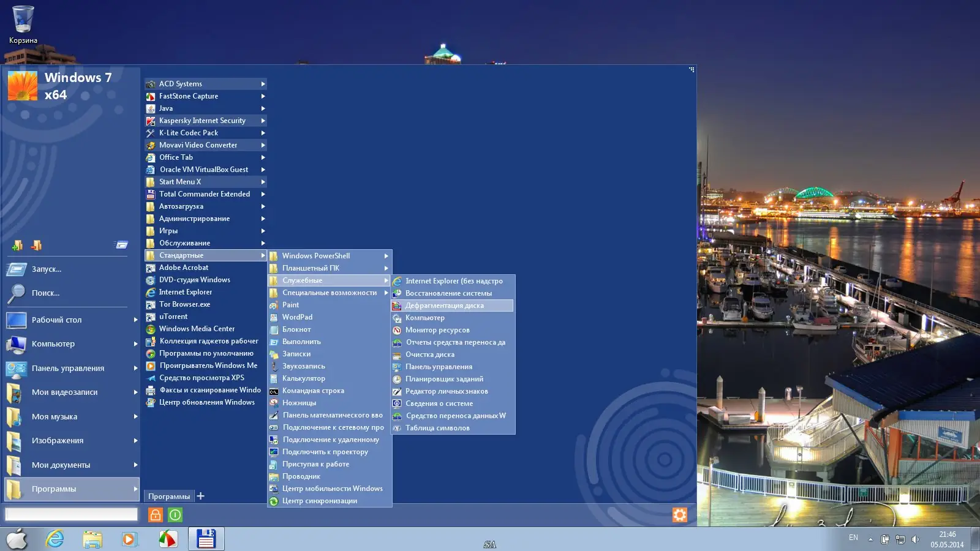Viewport: 980px width, 551px height.
Task: Select Сведения о системе in the Служебные submenu
Action: coord(453,403)
